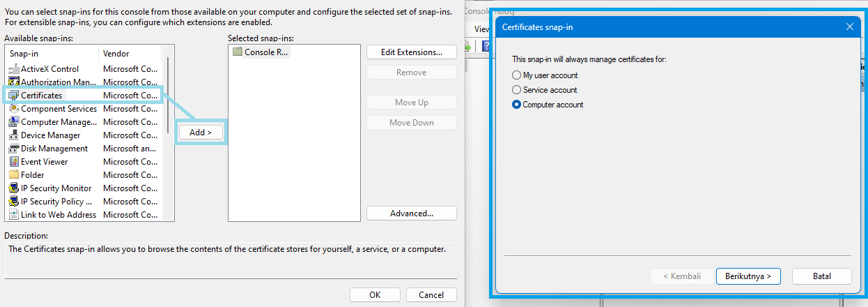
Task: Close the Certificates snap-in dialog
Action: pyautogui.click(x=850, y=27)
